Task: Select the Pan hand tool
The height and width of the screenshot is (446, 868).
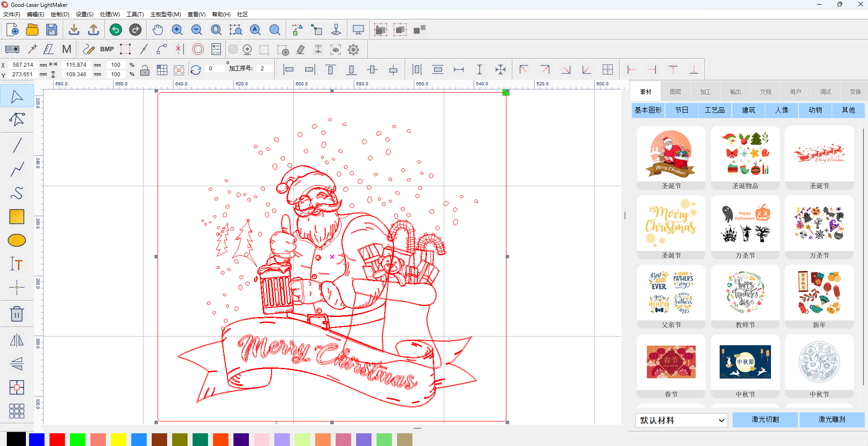Action: [158, 30]
